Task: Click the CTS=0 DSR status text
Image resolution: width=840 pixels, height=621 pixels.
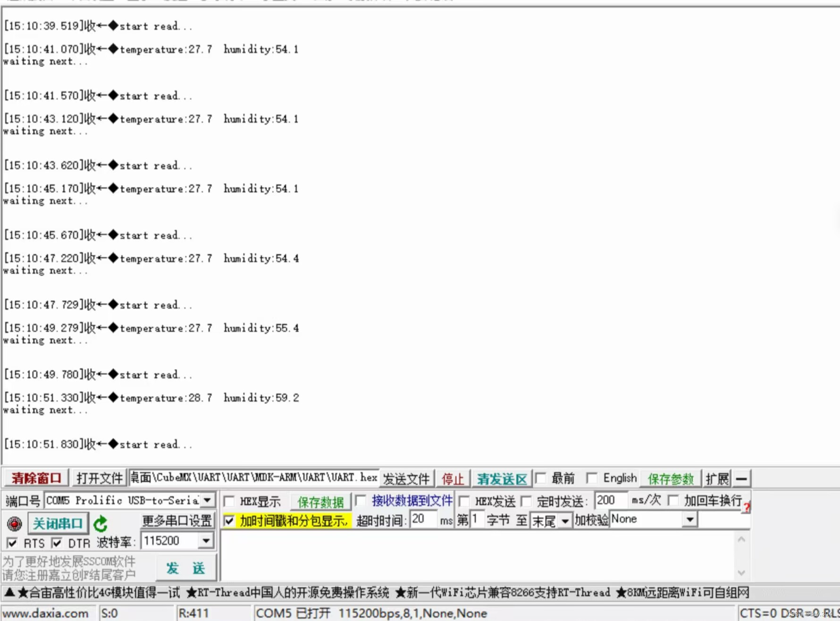Action: coord(789,613)
